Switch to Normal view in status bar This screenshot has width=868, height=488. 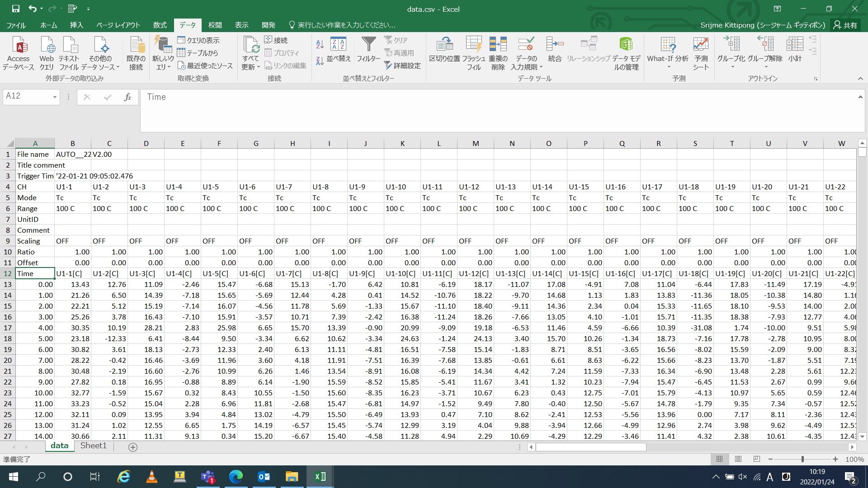[720, 459]
